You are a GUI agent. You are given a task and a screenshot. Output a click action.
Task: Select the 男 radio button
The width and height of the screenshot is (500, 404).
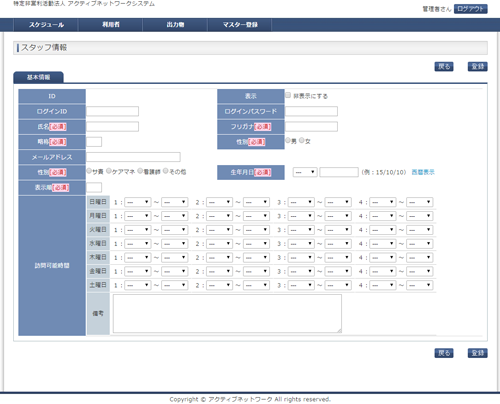tap(288, 141)
